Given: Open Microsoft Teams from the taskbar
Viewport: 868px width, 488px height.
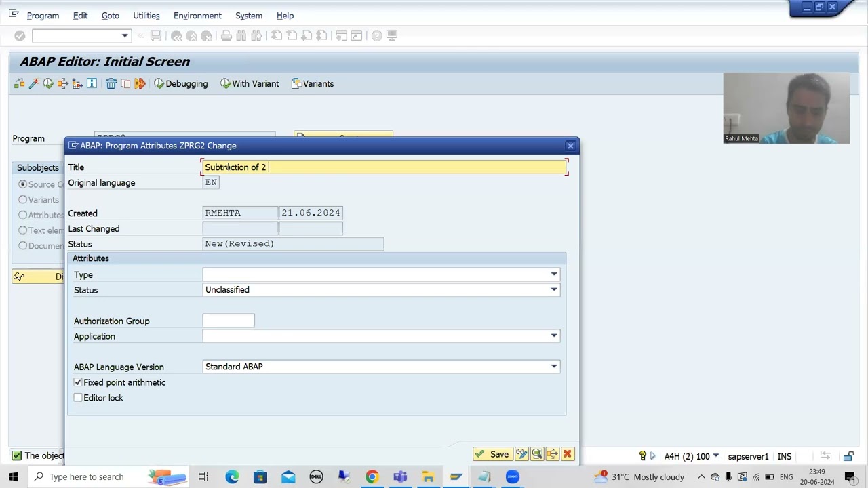Looking at the screenshot, I should pyautogui.click(x=400, y=476).
